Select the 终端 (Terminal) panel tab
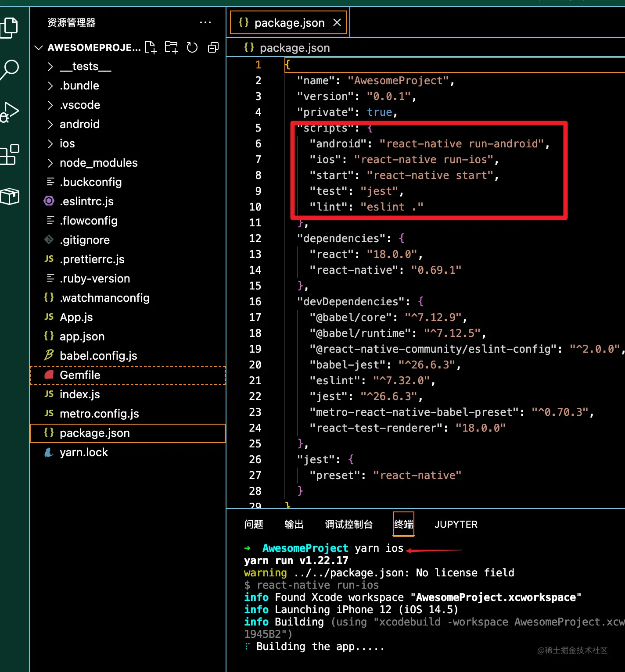The width and height of the screenshot is (625, 672). click(404, 524)
